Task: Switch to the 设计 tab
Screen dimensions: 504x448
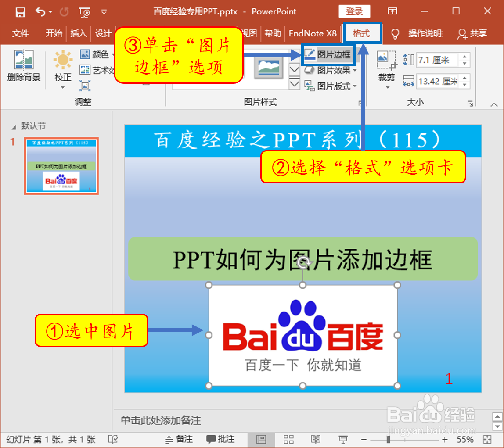Action: pos(103,33)
